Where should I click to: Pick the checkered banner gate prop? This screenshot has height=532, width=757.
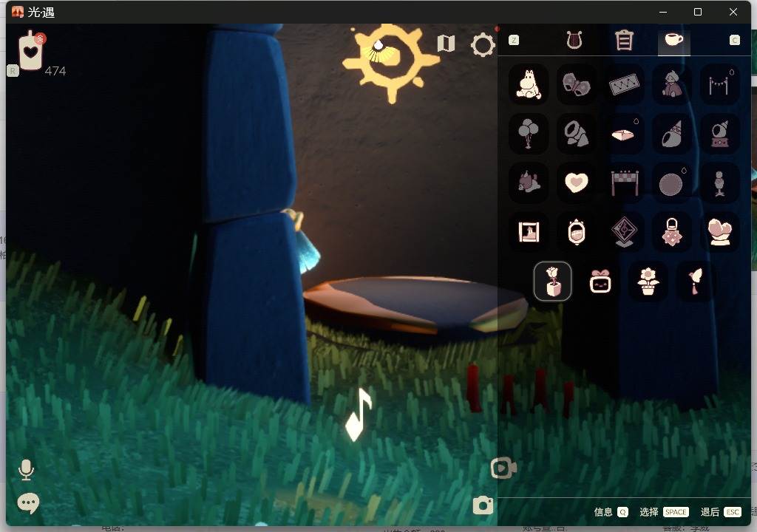[624, 183]
